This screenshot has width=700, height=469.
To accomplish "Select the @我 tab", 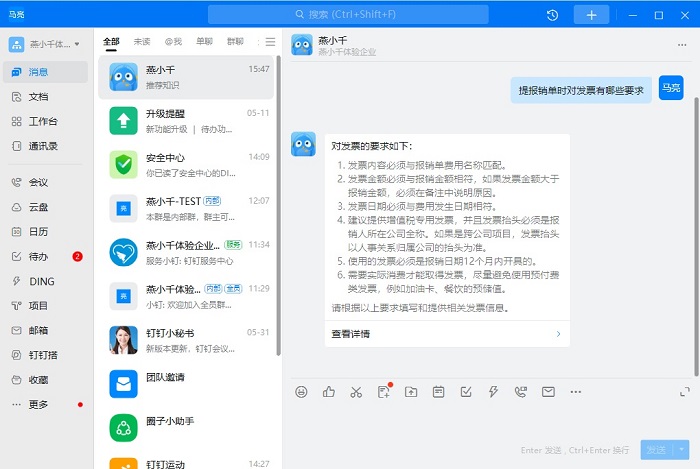I will pyautogui.click(x=173, y=42).
